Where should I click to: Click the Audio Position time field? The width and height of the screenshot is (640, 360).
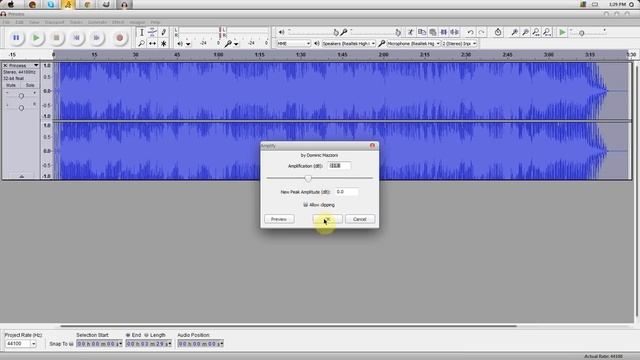tap(200, 344)
